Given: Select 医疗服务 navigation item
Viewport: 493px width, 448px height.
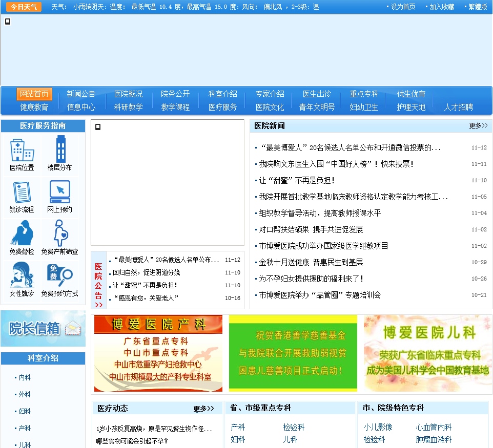Looking at the screenshot, I should [x=222, y=107].
